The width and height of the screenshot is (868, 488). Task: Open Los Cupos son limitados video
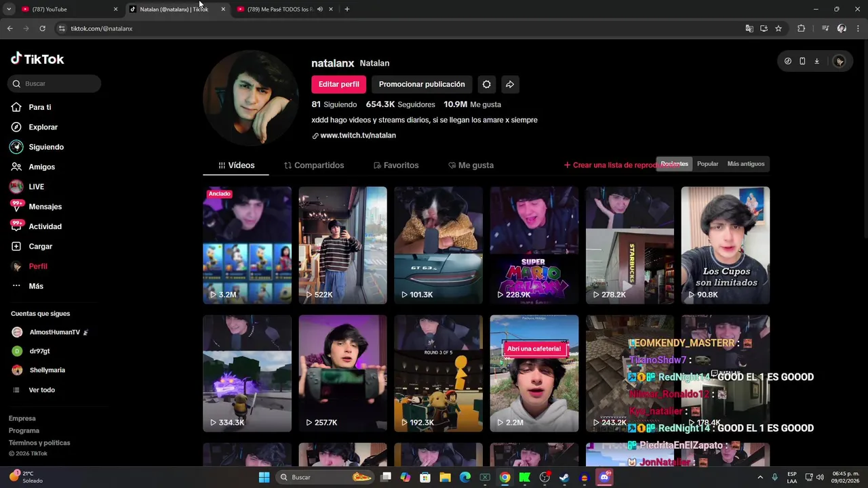point(726,245)
